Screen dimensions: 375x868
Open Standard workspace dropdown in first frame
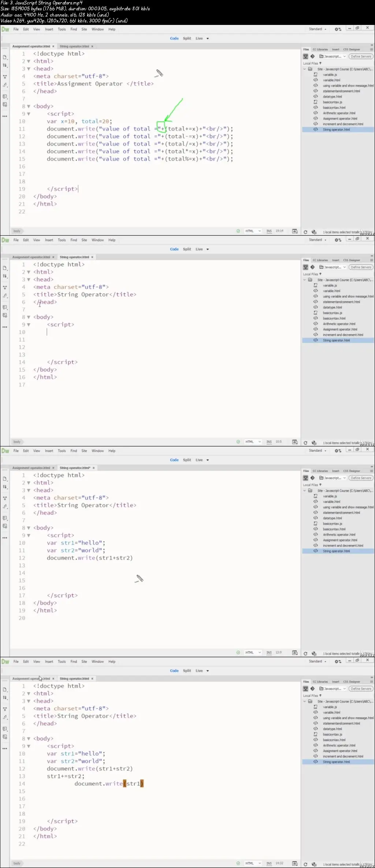tap(317, 29)
